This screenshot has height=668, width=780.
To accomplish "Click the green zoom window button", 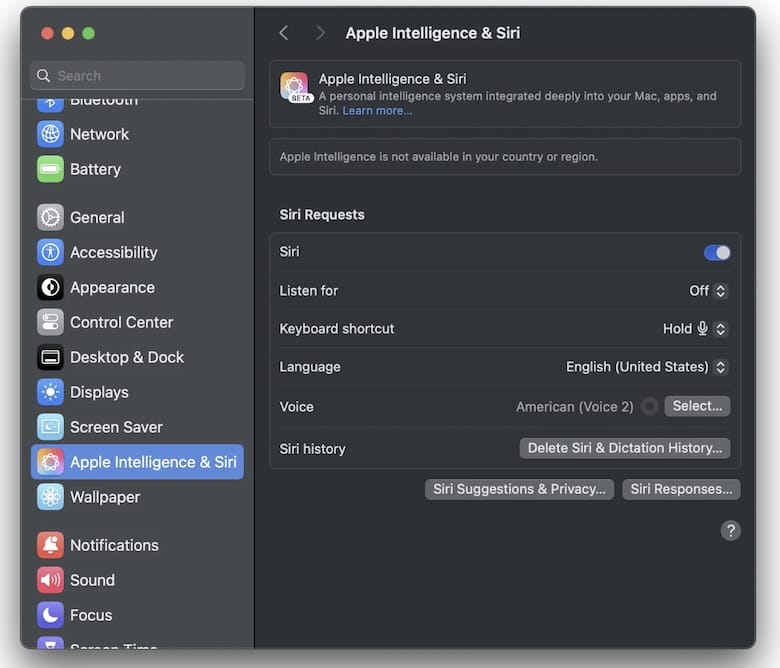I will (89, 33).
